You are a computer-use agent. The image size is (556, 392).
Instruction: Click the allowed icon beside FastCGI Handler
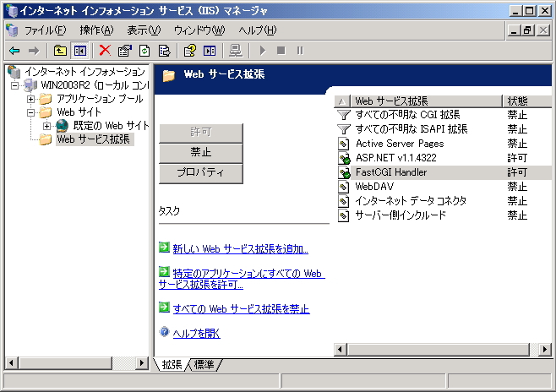(344, 173)
